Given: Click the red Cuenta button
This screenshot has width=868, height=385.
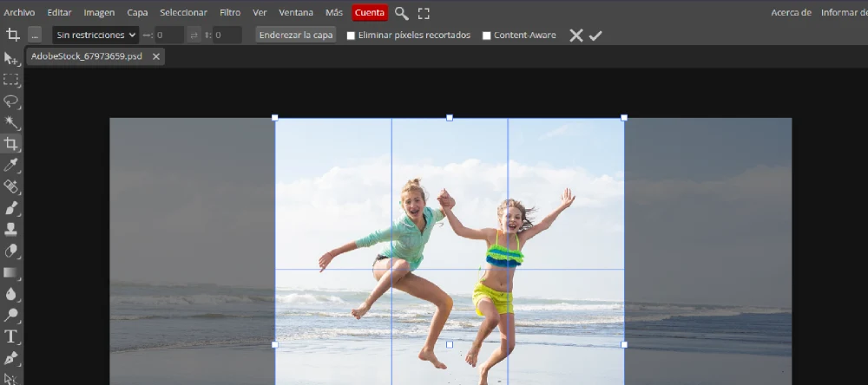Looking at the screenshot, I should coord(370,13).
